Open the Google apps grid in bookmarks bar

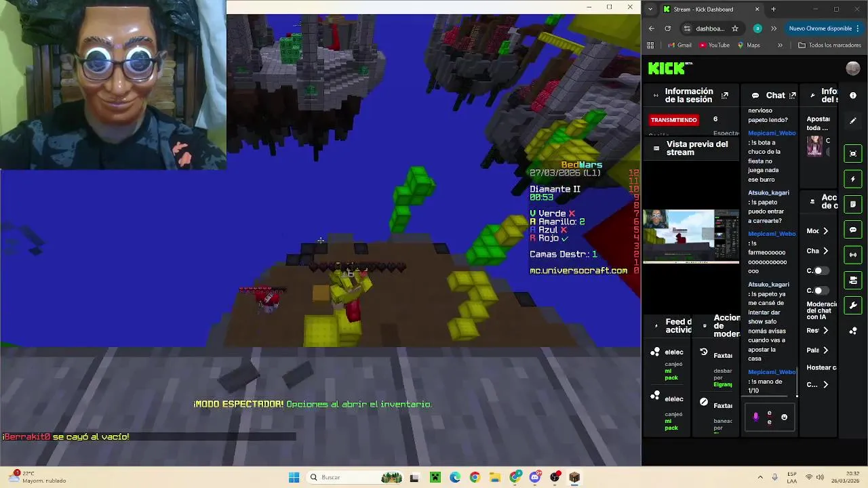point(651,45)
